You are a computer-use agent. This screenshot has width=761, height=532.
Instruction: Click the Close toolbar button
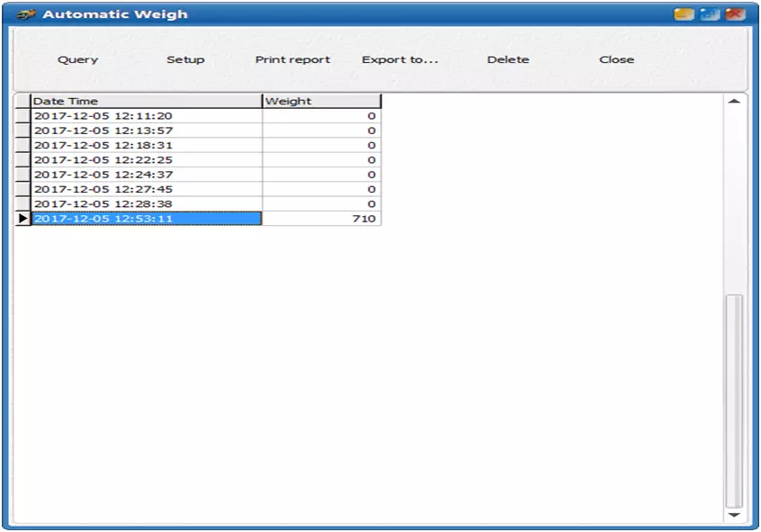[616, 59]
